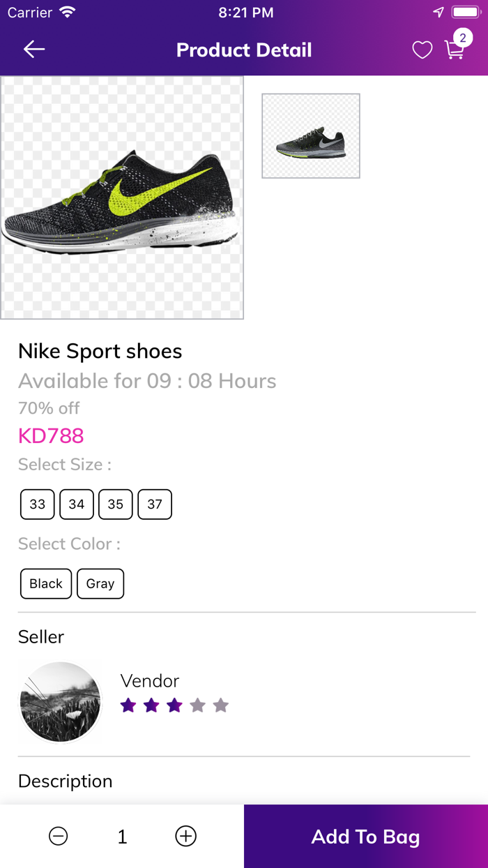The height and width of the screenshot is (868, 488).
Task: Pick size 37
Action: pyautogui.click(x=155, y=504)
